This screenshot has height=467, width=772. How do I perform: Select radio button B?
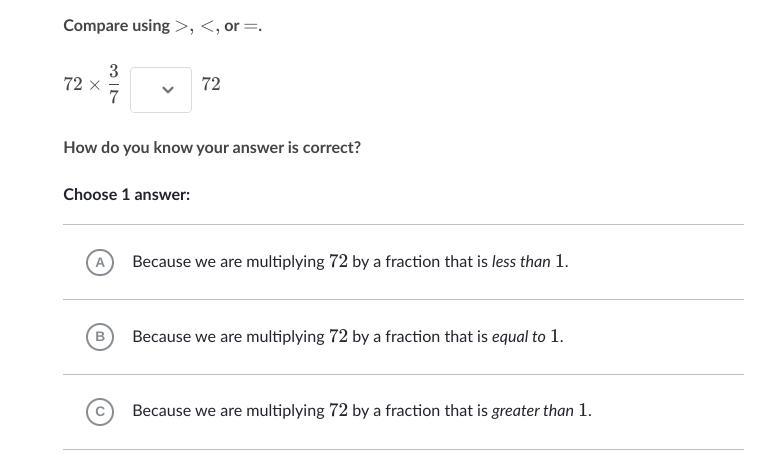99,337
